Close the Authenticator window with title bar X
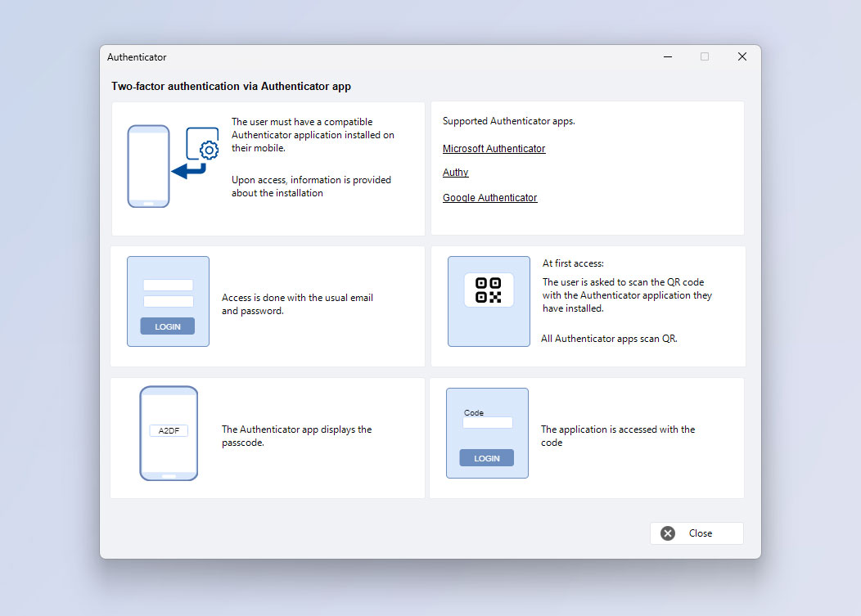Viewport: 861px width, 616px height. point(742,56)
